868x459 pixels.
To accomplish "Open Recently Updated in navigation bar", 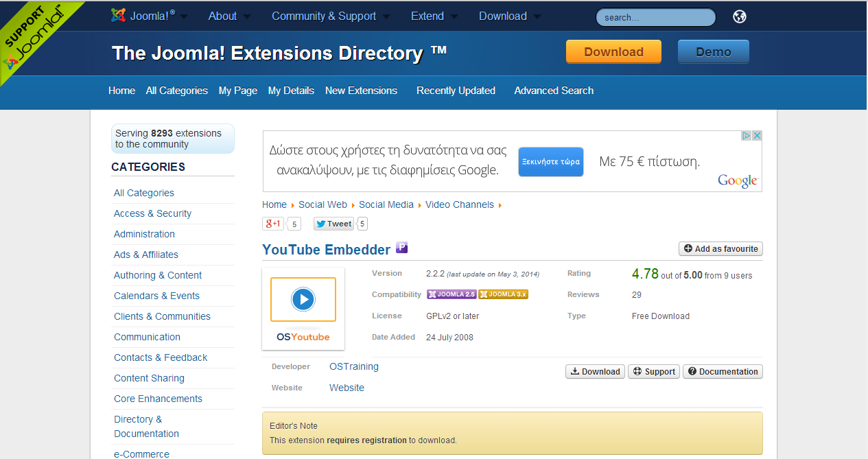I will pos(456,91).
